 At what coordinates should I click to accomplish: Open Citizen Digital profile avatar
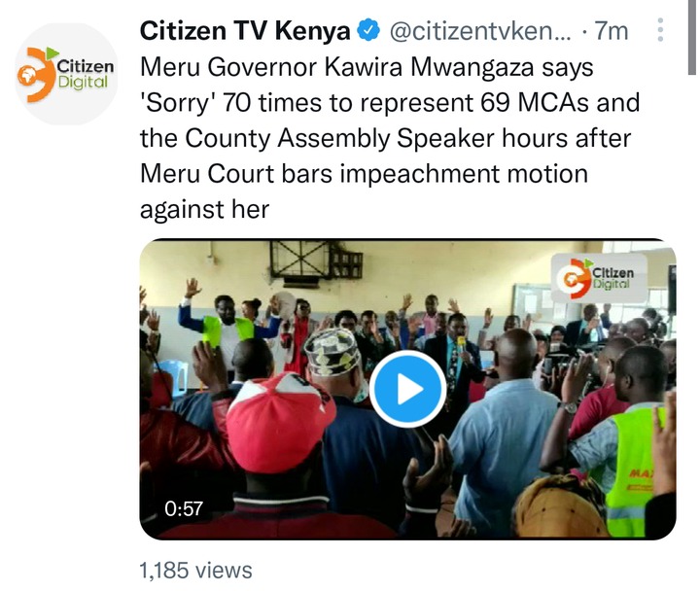pyautogui.click(x=66, y=74)
